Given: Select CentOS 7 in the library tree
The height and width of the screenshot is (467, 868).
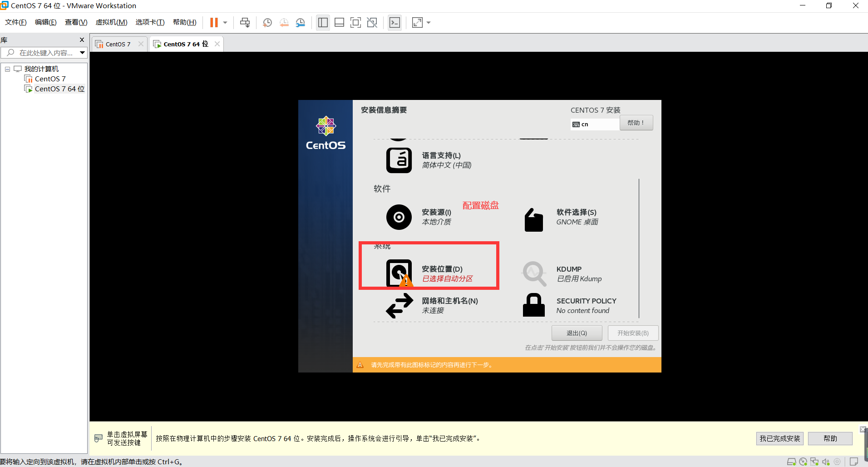Looking at the screenshot, I should point(50,79).
